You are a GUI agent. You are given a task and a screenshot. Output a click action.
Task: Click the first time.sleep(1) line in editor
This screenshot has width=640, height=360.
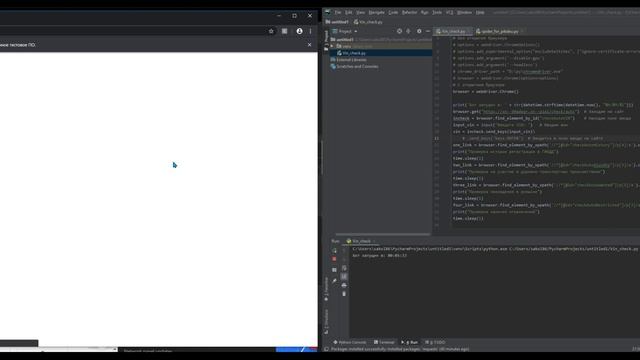click(468, 158)
